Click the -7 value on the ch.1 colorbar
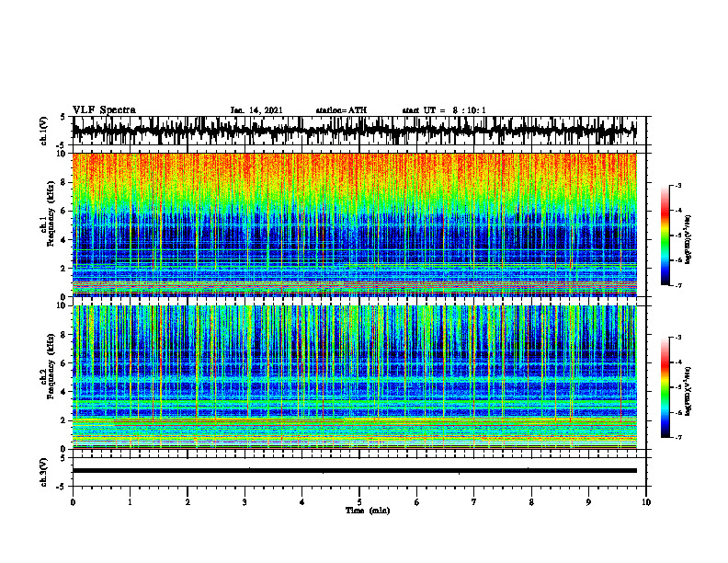The height and width of the screenshot is (563, 728). [x=678, y=285]
